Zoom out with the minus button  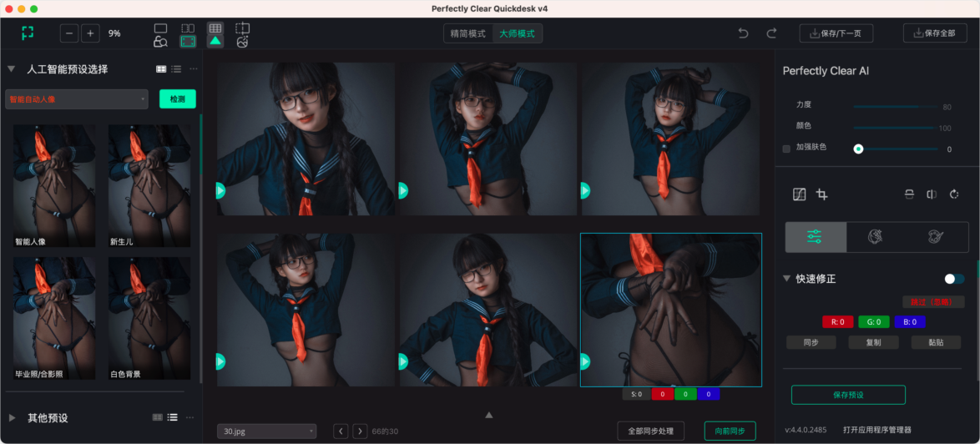tap(69, 33)
